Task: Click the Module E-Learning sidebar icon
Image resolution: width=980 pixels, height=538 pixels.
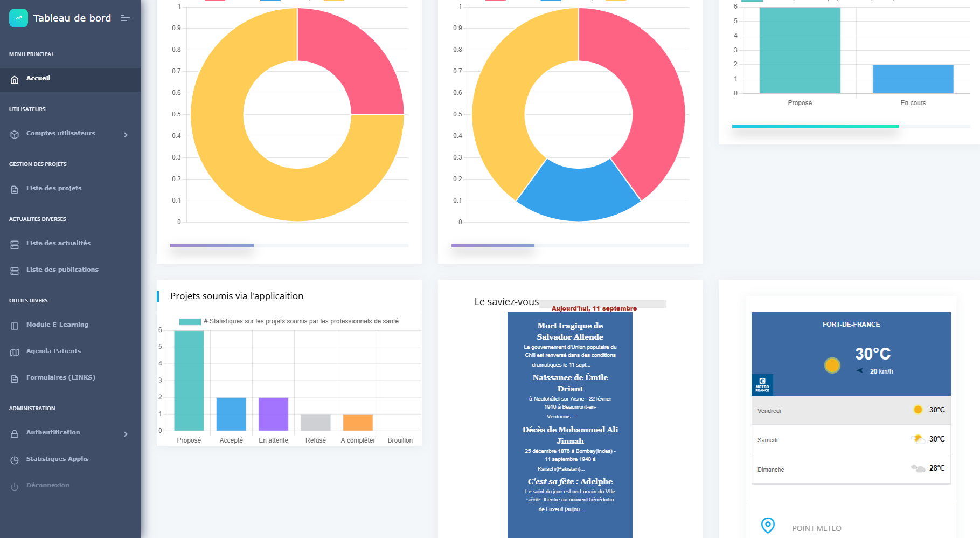Action: click(15, 326)
